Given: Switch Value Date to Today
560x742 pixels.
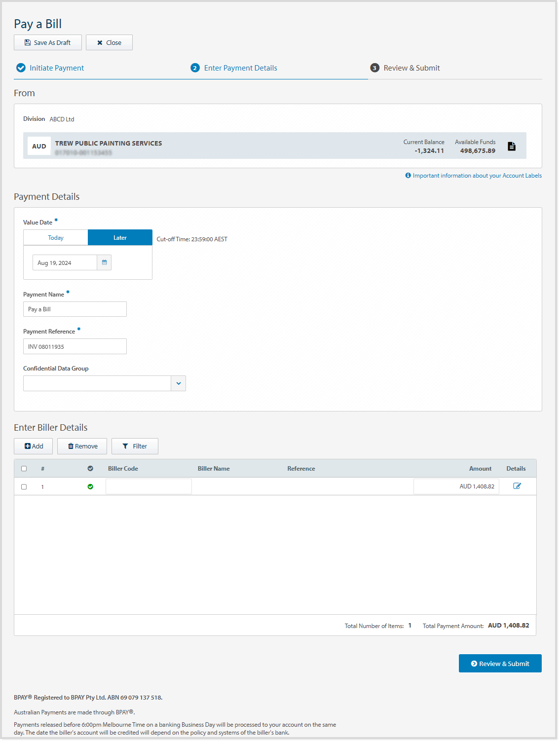Looking at the screenshot, I should click(x=55, y=237).
